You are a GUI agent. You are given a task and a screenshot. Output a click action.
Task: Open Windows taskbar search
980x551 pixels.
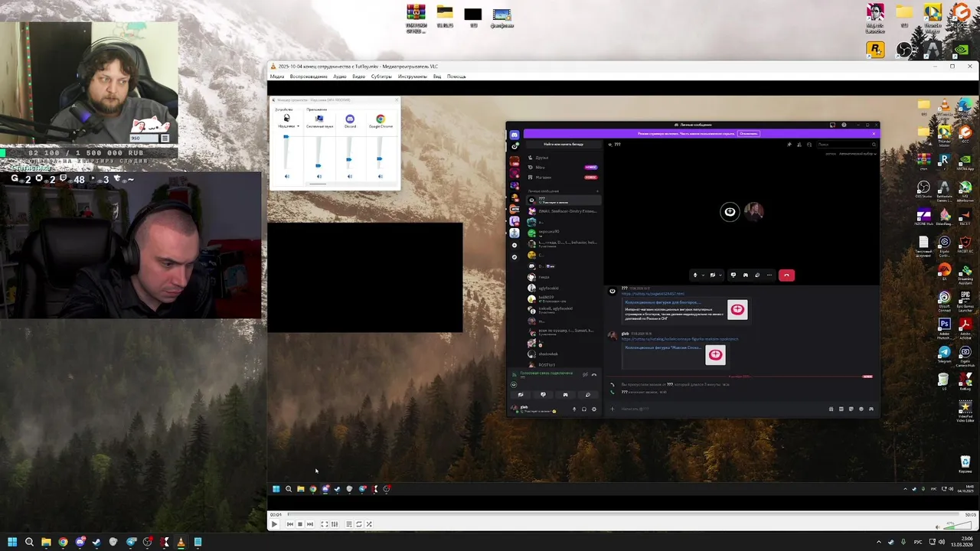29,542
